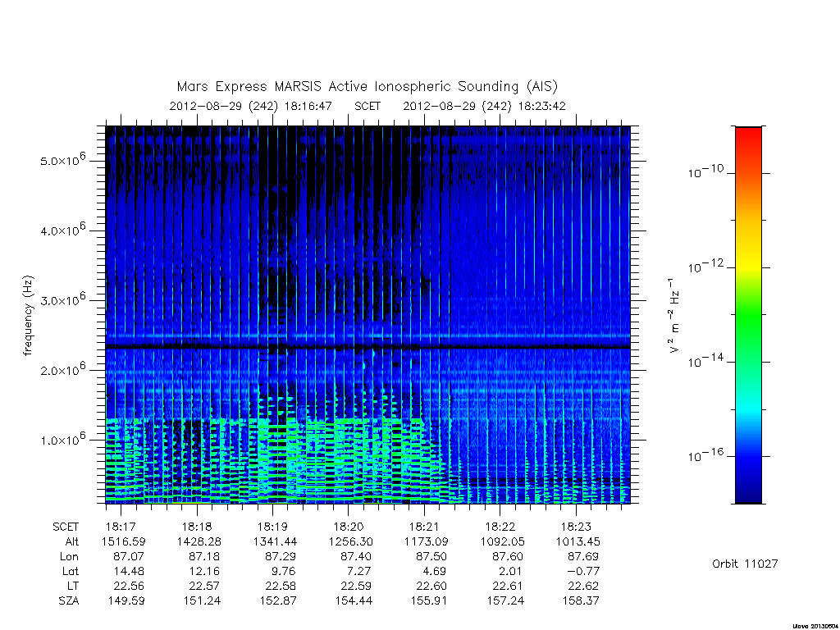Click the 2.0×10^6 frequency tick label
Image resolution: width=840 pixels, height=630 pixels.
pos(62,369)
